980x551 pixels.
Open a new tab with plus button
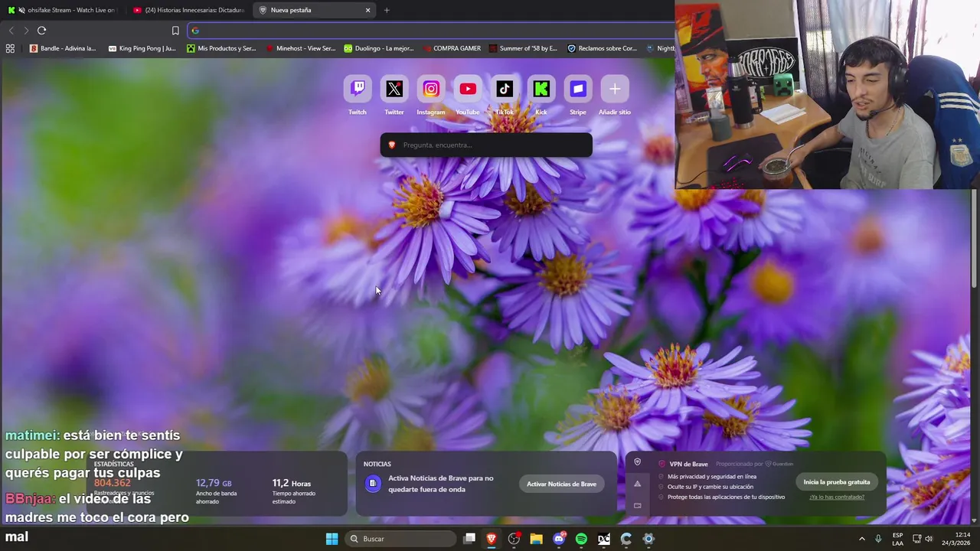pyautogui.click(x=387, y=10)
